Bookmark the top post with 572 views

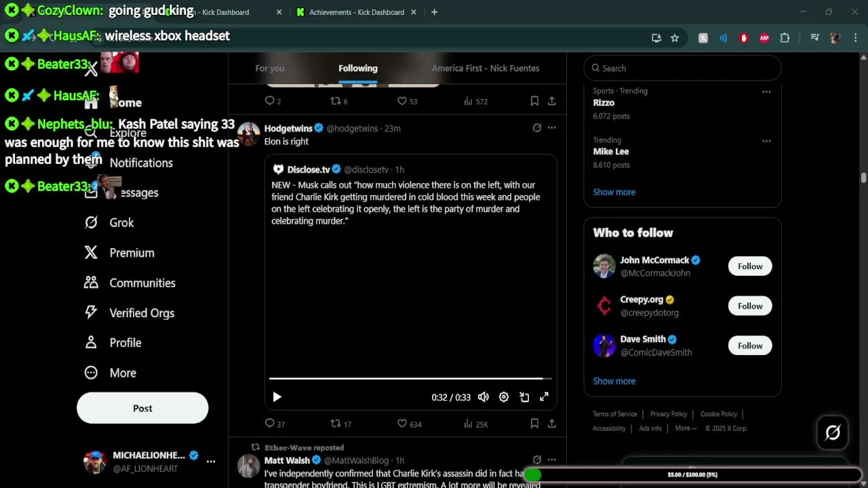coord(534,101)
